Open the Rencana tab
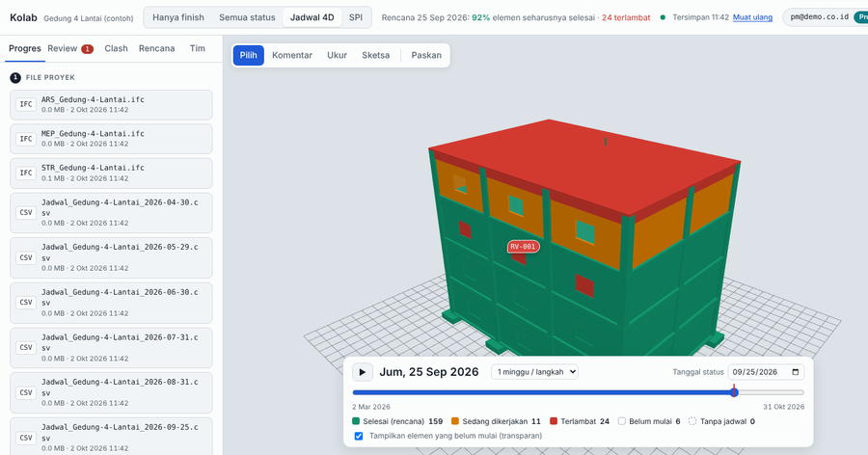Screen dimensions: 868x455 pos(156,49)
